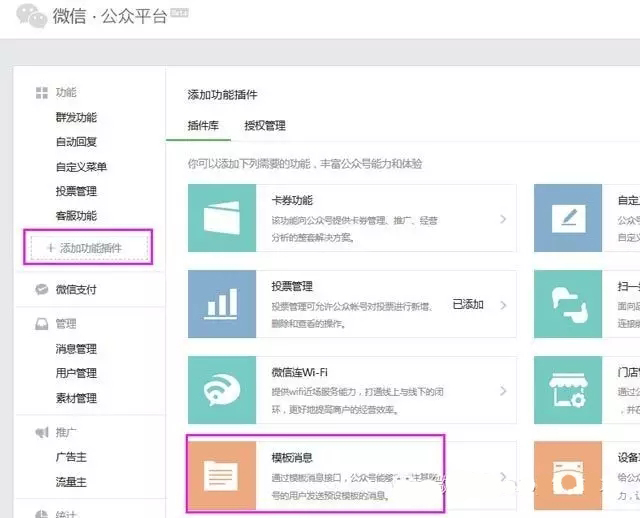Open 素材管理 under 管理
The width and height of the screenshot is (640, 518).
pyautogui.click(x=76, y=398)
